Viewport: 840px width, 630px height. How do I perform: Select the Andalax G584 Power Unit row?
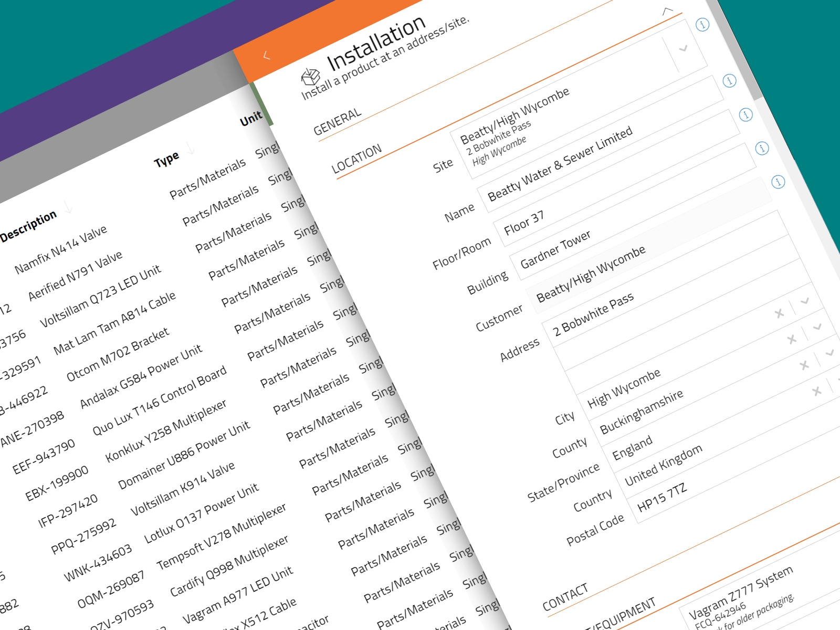click(141, 376)
